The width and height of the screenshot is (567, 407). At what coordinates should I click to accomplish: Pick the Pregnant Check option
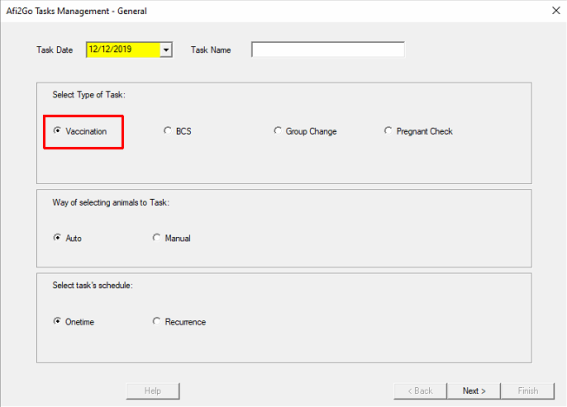click(418, 131)
